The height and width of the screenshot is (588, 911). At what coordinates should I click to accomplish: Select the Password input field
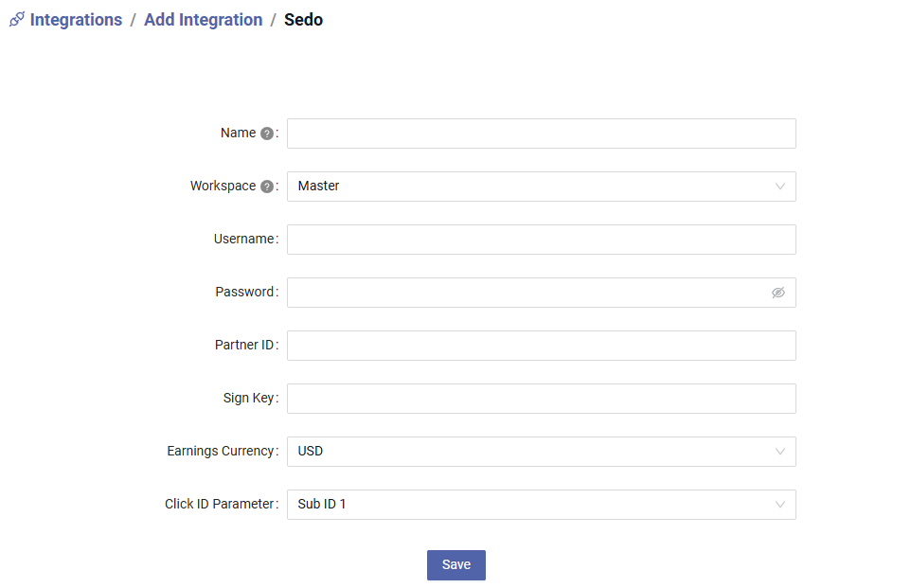[x=542, y=293]
